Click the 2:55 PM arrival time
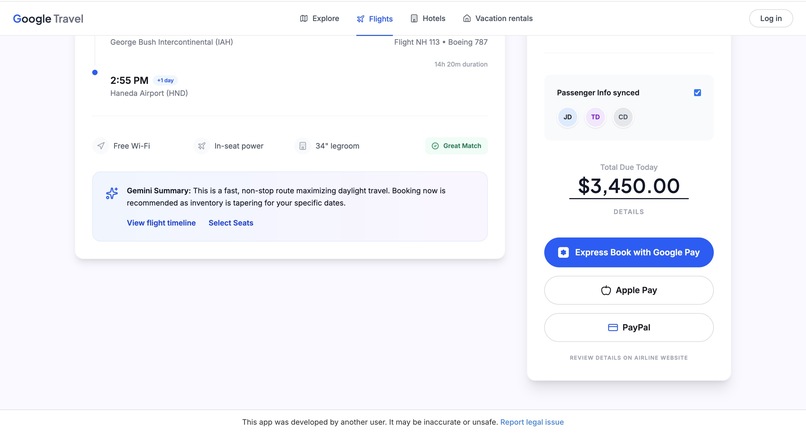Image resolution: width=806 pixels, height=434 pixels. [x=129, y=81]
